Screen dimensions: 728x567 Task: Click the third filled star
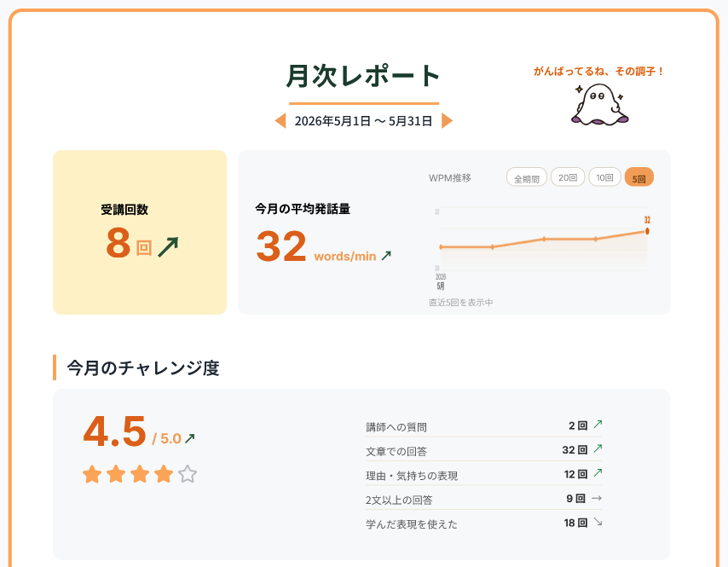tap(140, 474)
